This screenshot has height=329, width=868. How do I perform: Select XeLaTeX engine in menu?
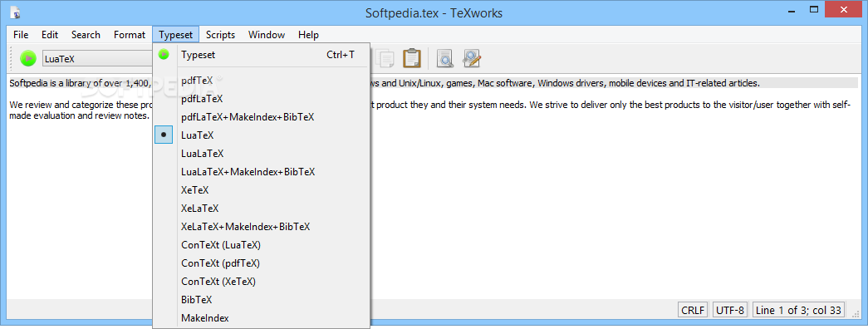click(x=261, y=209)
